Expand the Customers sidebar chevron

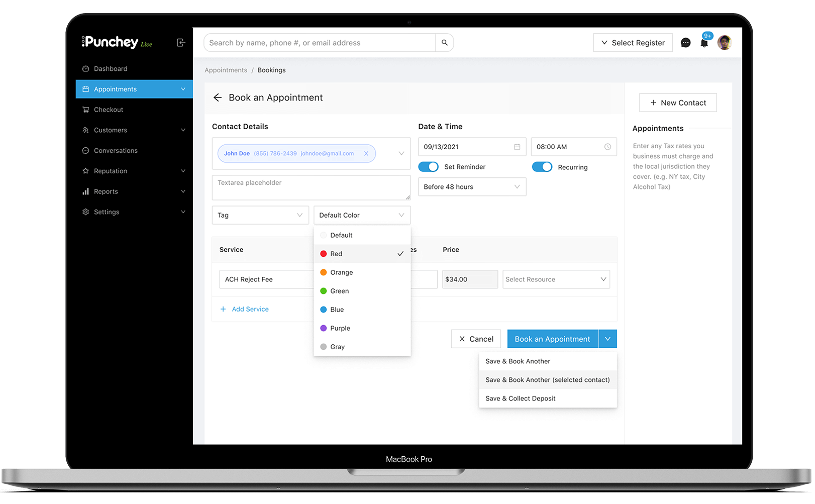(x=183, y=130)
